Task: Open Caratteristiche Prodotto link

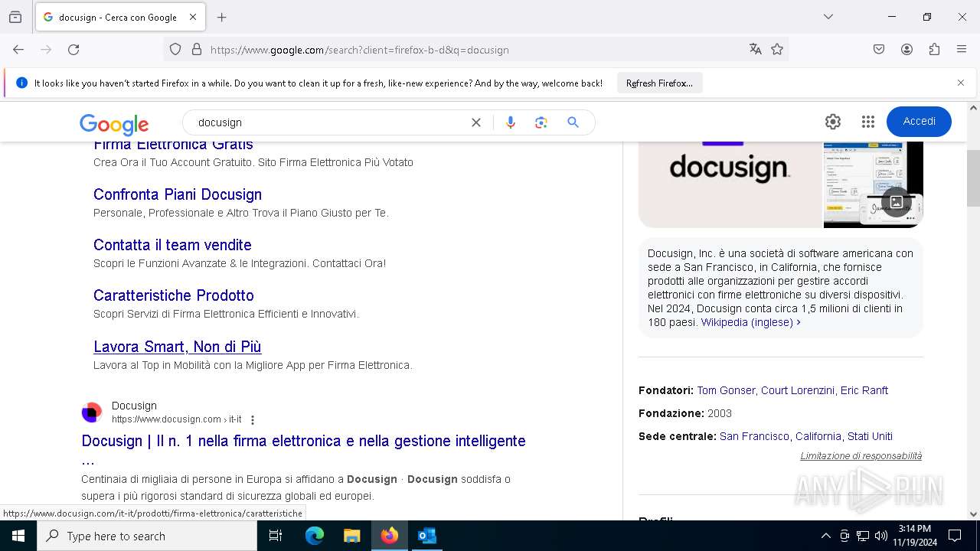Action: coord(174,295)
